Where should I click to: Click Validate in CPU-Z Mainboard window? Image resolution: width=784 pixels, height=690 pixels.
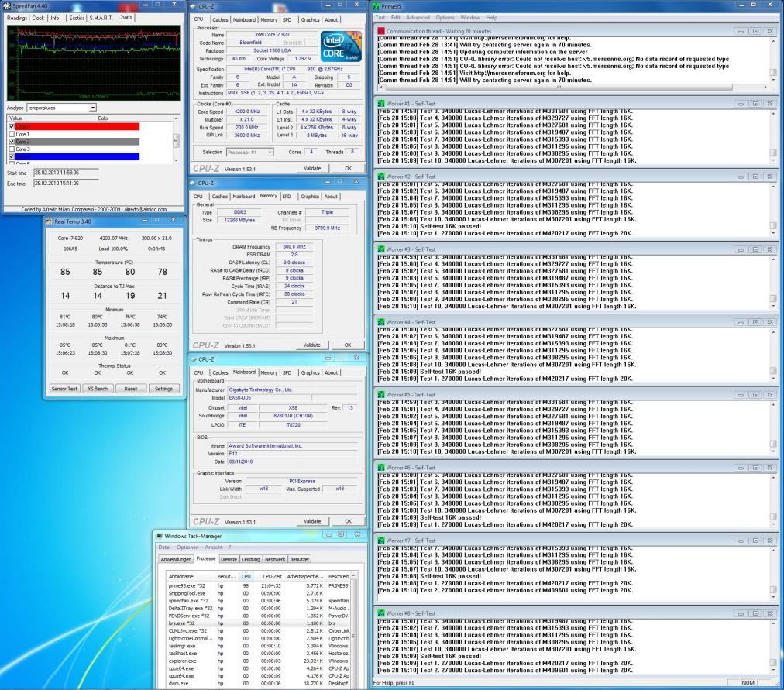point(312,521)
